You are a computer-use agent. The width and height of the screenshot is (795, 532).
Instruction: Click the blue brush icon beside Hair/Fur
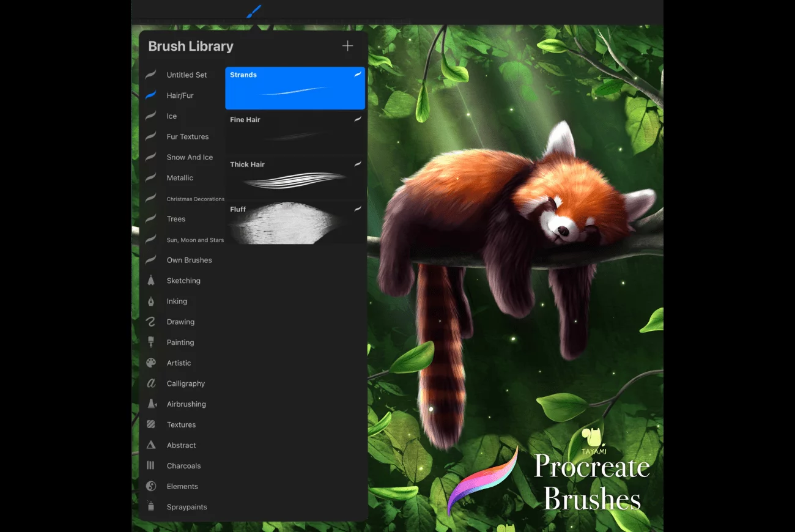150,95
